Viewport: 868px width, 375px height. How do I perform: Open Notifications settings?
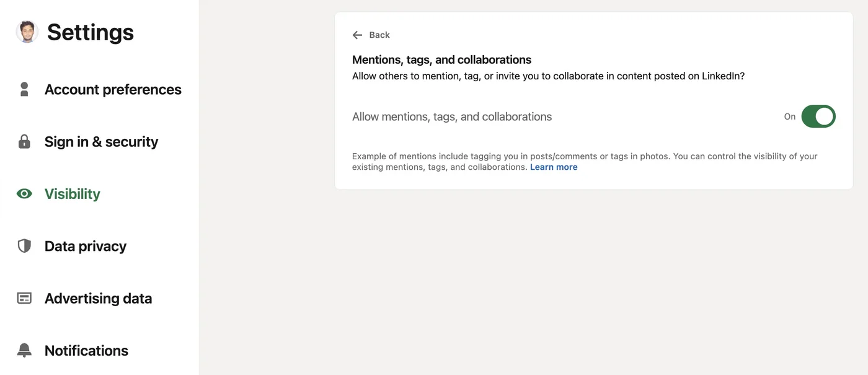[86, 350]
